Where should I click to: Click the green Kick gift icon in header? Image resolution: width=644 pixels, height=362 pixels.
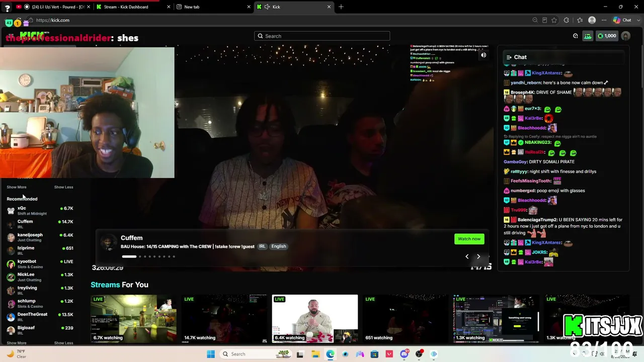[588, 36]
